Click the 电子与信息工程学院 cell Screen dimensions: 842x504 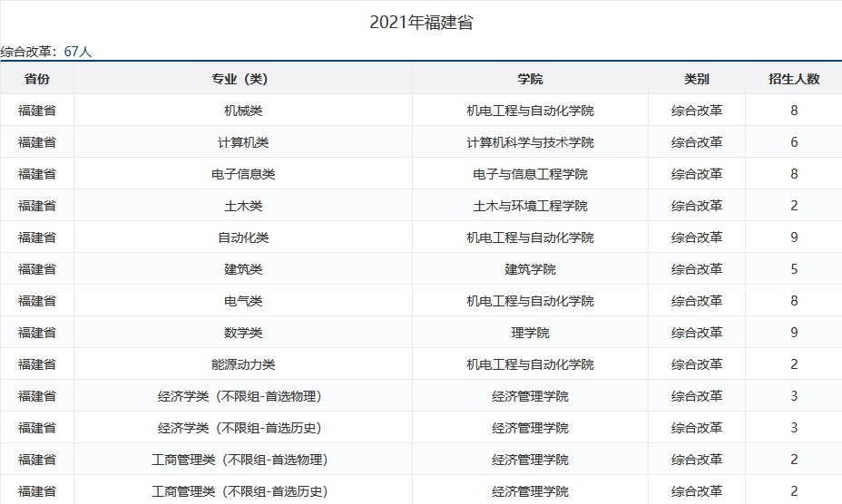click(x=530, y=174)
